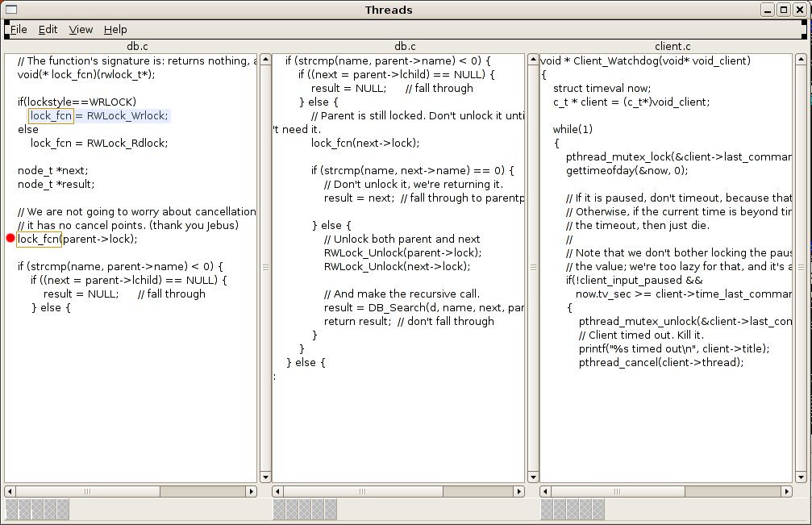Maximize the Threads window
Screen dimensions: 812x525
coord(783,10)
